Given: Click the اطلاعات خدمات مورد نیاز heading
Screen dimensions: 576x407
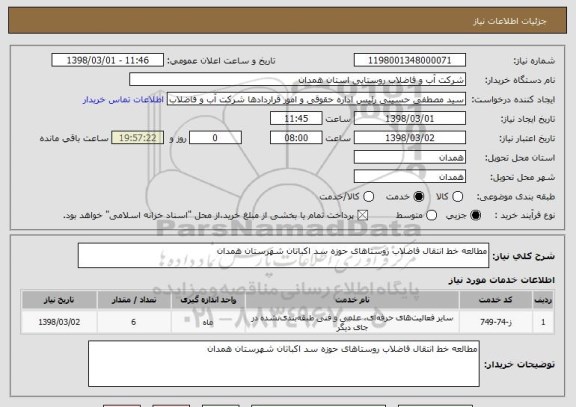Looking at the screenshot, I should [501, 280].
